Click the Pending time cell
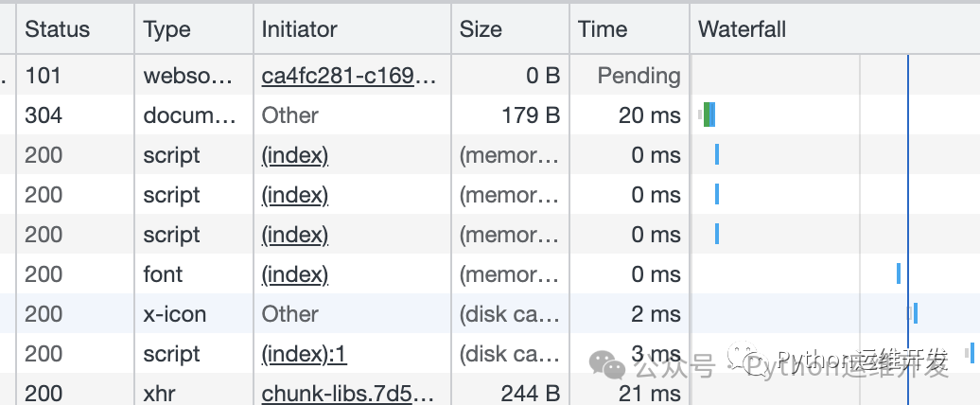 click(x=639, y=76)
